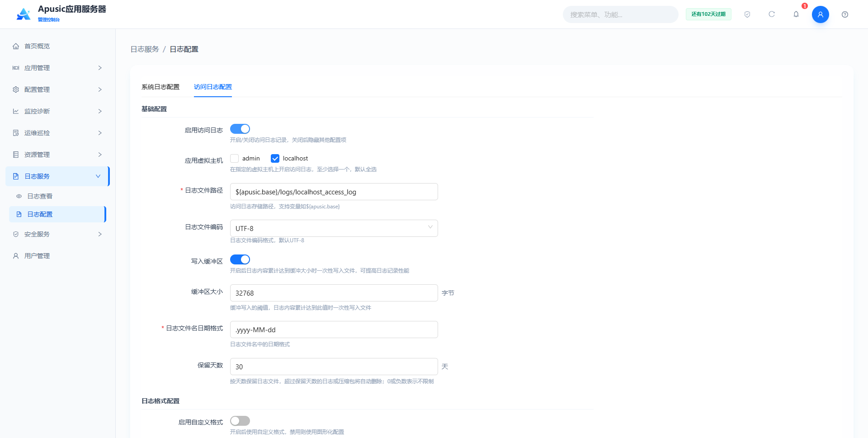Enable the 启用自定义格式 switch

coord(240,421)
